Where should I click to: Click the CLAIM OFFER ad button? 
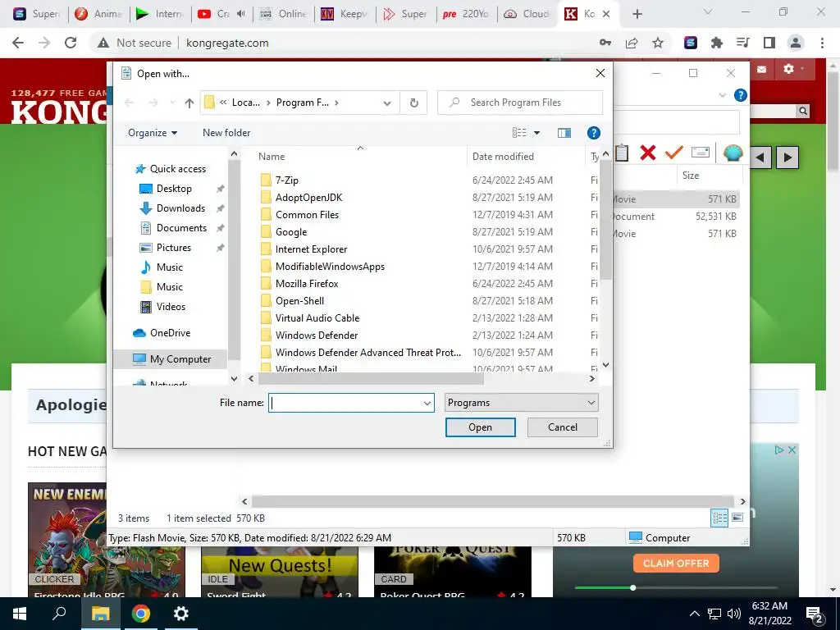676,564
